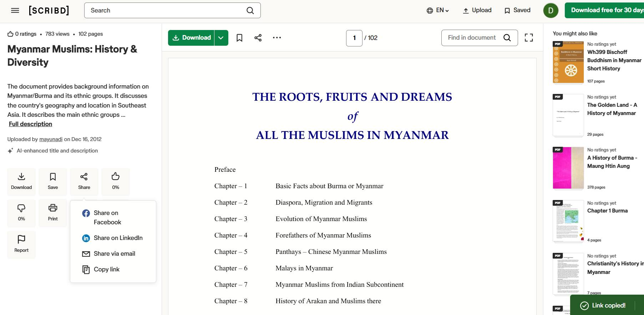
Task: Expand the Download options dropdown arrow
Action: pyautogui.click(x=221, y=38)
